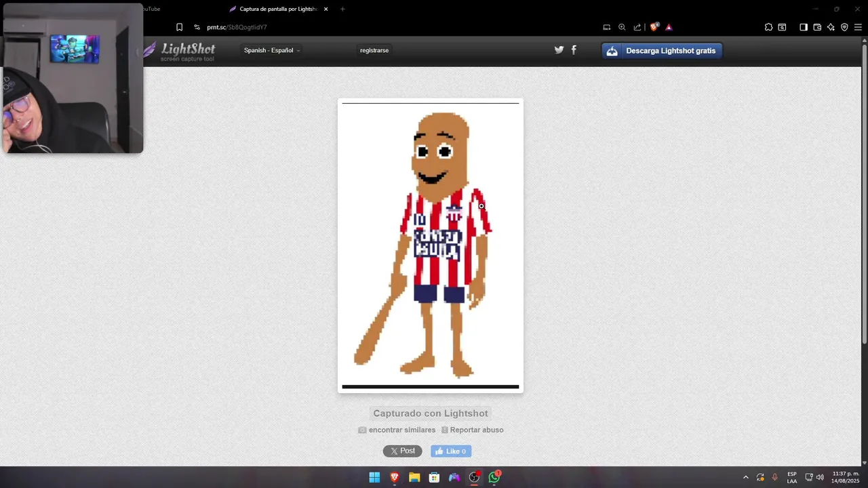This screenshot has height=488, width=868.
Task: Open Brave browser from taskbar
Action: click(395, 477)
